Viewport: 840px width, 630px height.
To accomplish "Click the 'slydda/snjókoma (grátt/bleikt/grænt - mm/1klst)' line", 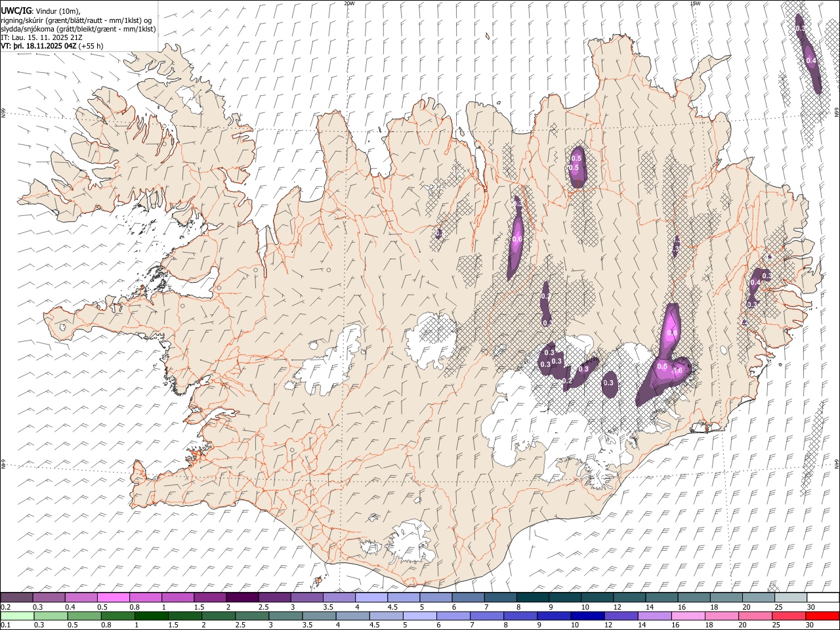I will click(x=78, y=29).
